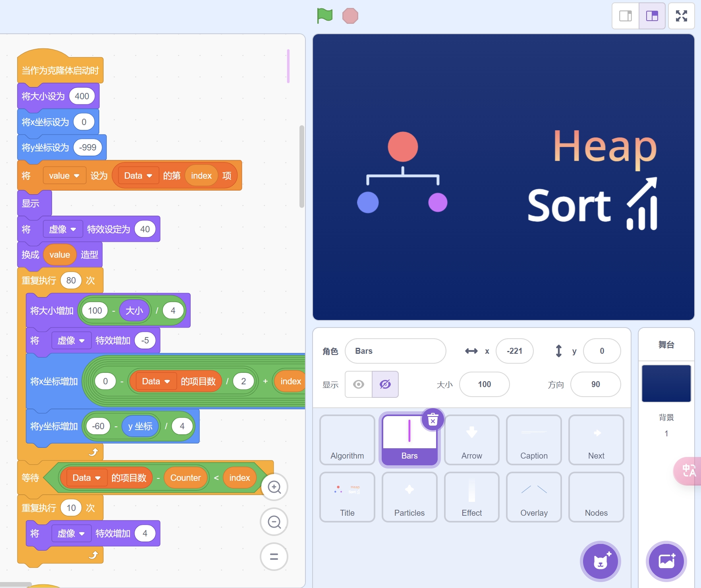Delete the Bars sprite via trash icon

click(433, 419)
